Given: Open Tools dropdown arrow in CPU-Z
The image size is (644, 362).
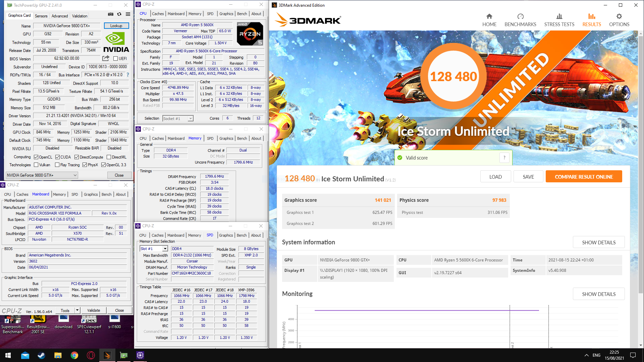Looking at the screenshot, I should 77,310.
